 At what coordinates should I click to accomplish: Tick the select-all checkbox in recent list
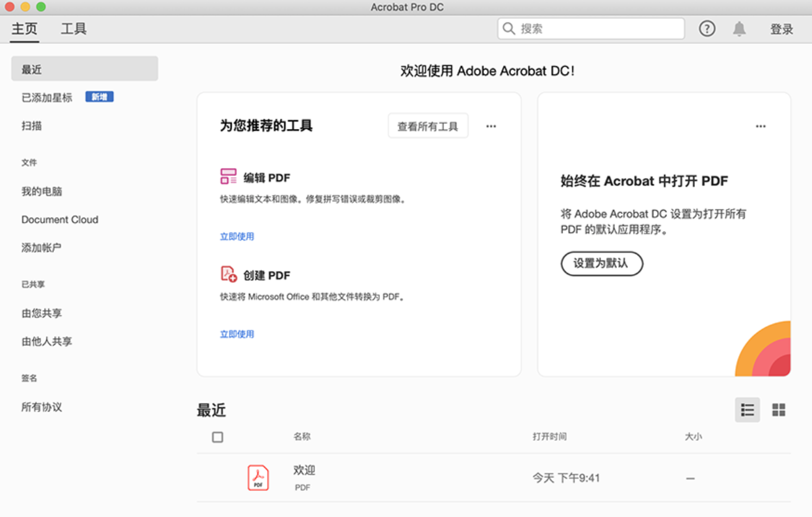(217, 437)
